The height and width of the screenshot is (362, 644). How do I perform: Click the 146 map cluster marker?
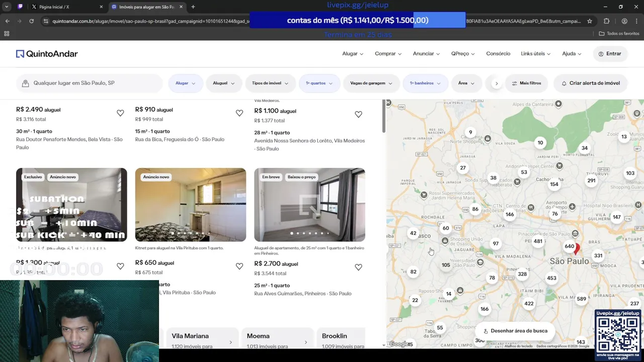510,214
